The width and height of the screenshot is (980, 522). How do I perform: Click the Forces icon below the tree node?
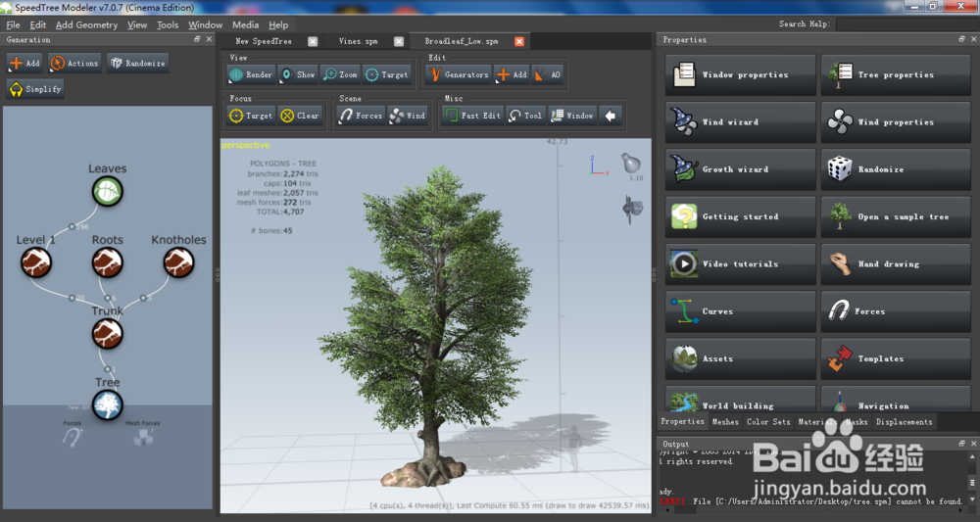73,437
